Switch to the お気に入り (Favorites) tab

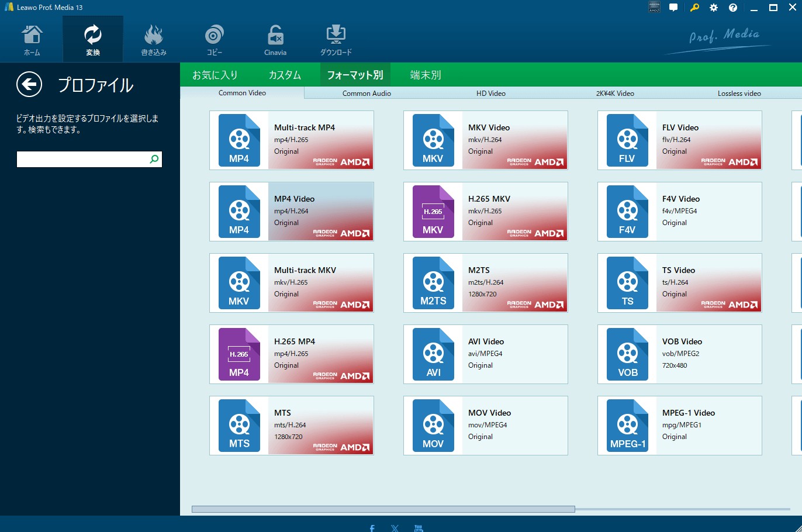click(x=215, y=75)
